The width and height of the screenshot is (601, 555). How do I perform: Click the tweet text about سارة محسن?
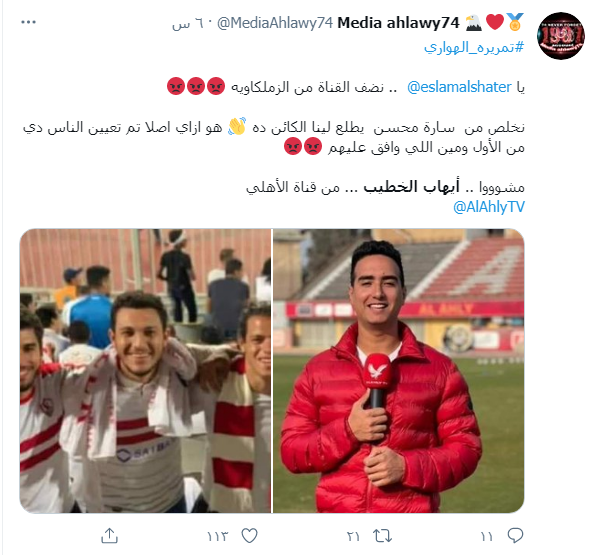pos(274,137)
